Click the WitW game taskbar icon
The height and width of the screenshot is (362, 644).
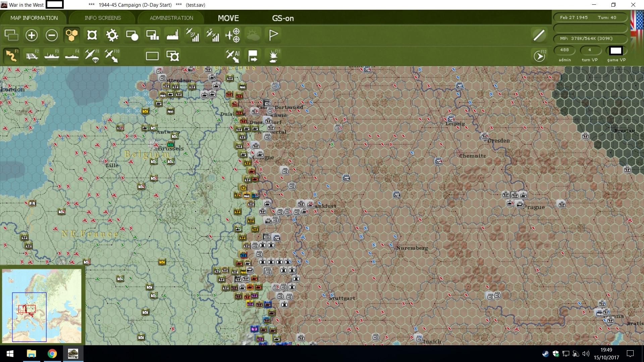73,354
